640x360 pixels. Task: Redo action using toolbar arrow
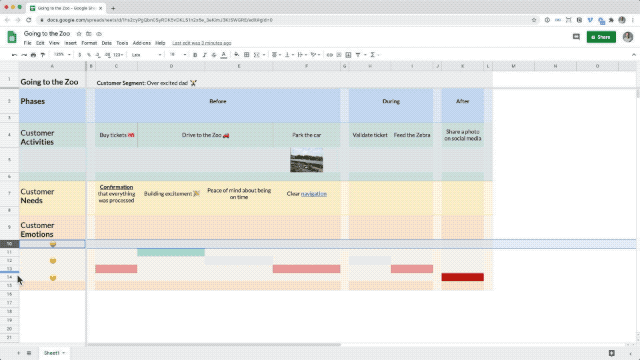pos(24,55)
